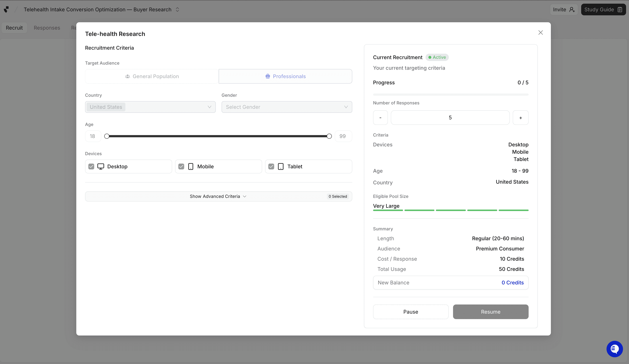Select General Population target audience

point(152,76)
